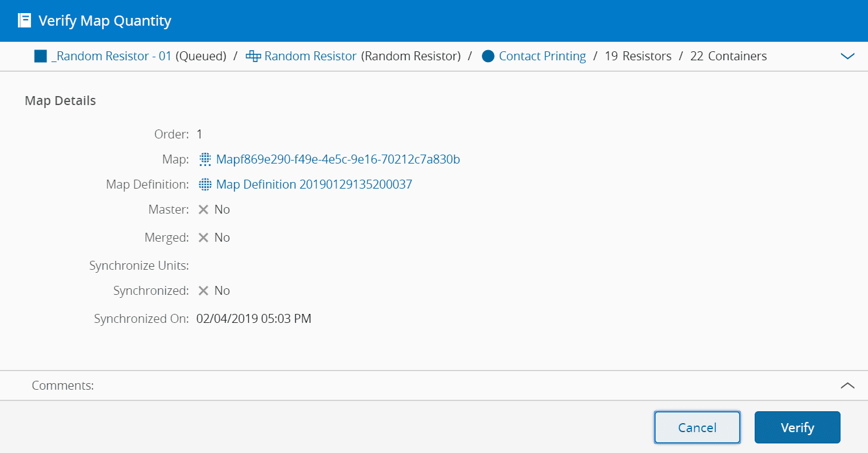Click the Comments section label
The image size is (868, 453).
[x=63, y=386]
